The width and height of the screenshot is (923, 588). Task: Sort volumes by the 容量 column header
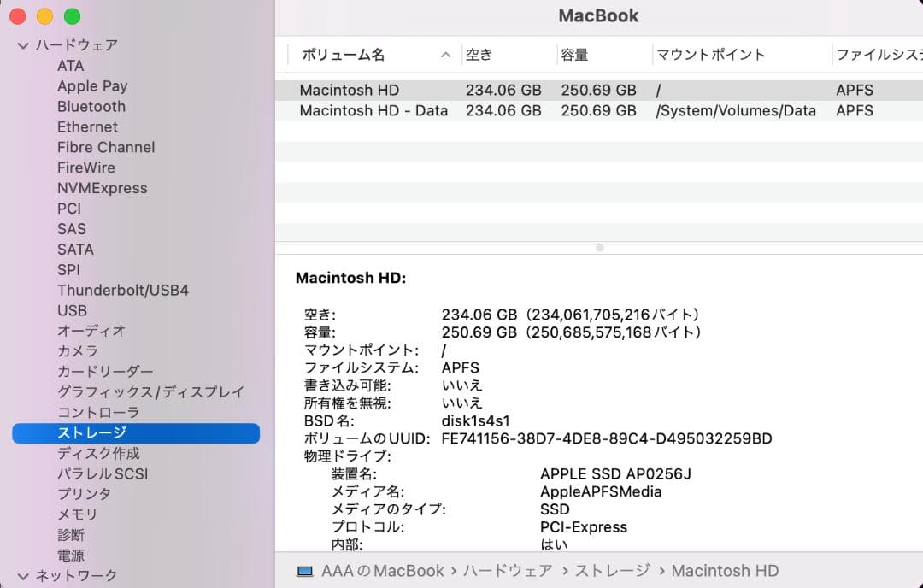pyautogui.click(x=575, y=54)
